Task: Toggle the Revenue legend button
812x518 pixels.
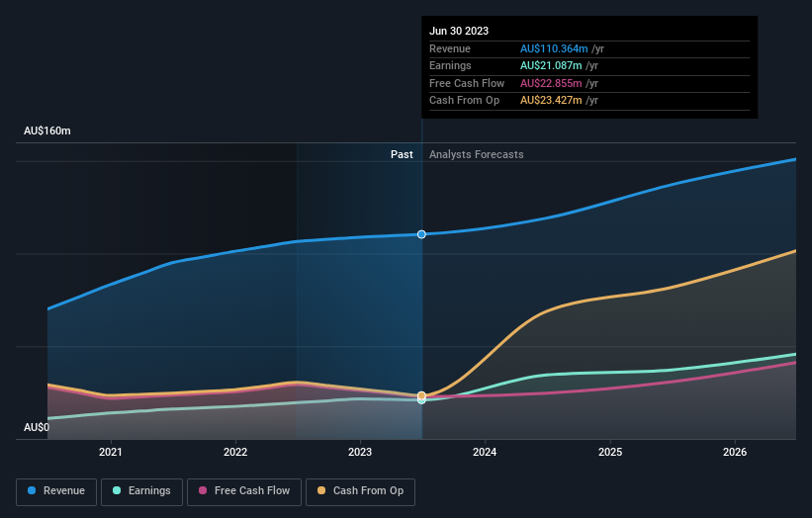Action: 56,491
